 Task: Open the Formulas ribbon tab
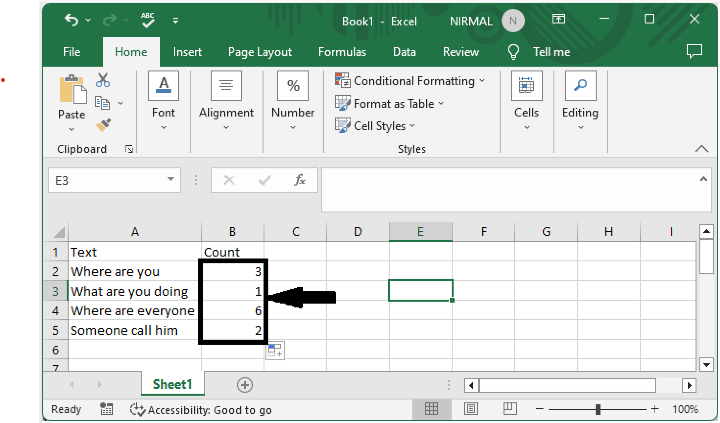[342, 52]
